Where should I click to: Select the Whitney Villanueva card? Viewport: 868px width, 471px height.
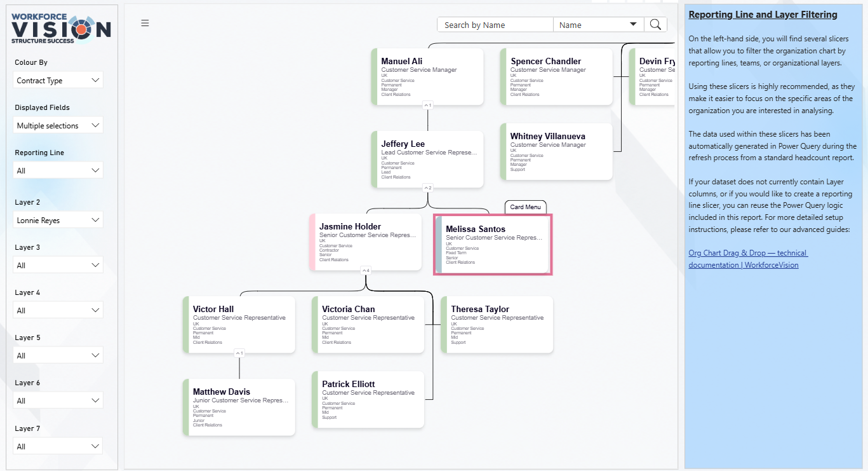point(556,151)
